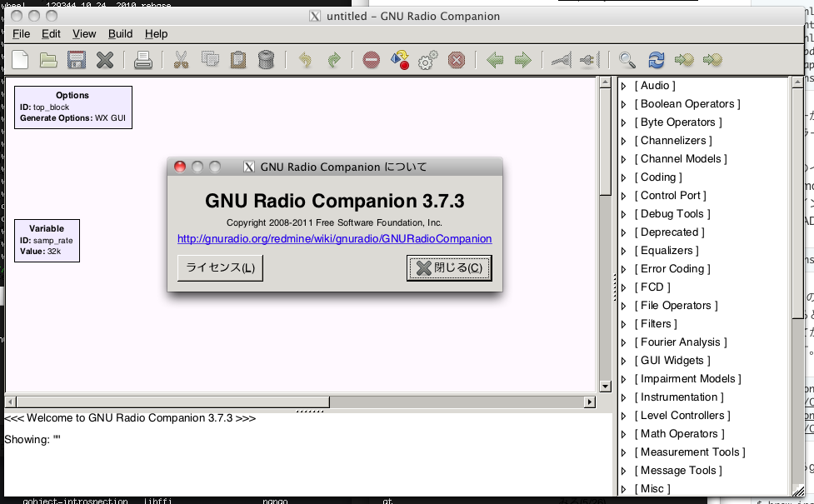Kill the flow graph with red stop icon
814x504 pixels.
pos(457,60)
